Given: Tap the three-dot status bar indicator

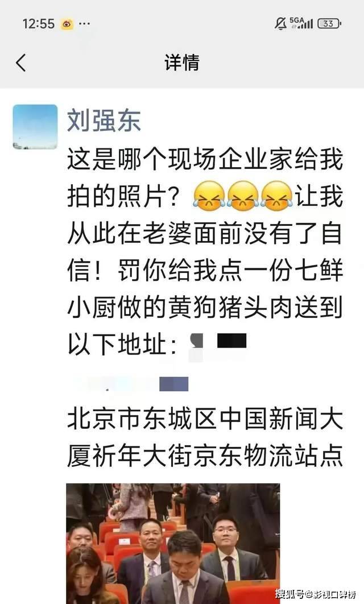Looking at the screenshot, I should coord(84,24).
